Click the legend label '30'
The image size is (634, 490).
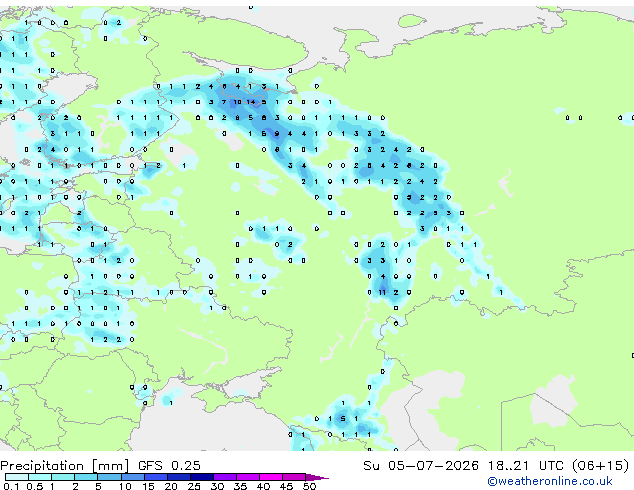click(x=217, y=486)
